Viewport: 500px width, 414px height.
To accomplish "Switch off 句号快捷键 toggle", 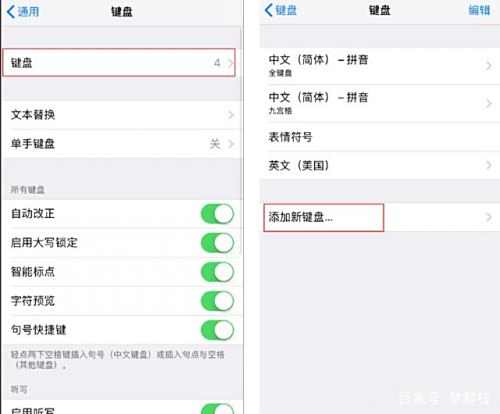I will tap(217, 330).
